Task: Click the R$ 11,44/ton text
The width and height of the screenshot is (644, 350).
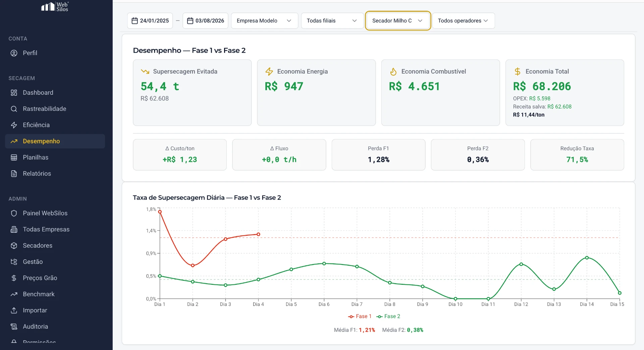Action: click(x=529, y=115)
